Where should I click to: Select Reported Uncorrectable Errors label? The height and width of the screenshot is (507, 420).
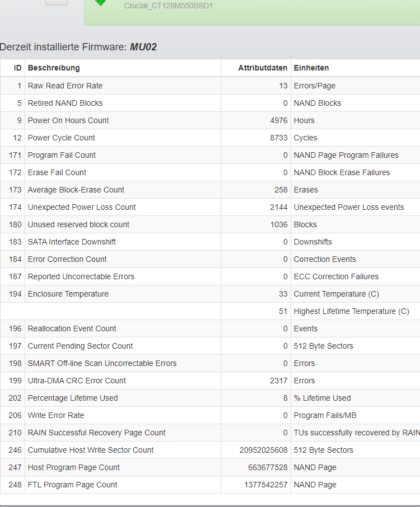(81, 277)
